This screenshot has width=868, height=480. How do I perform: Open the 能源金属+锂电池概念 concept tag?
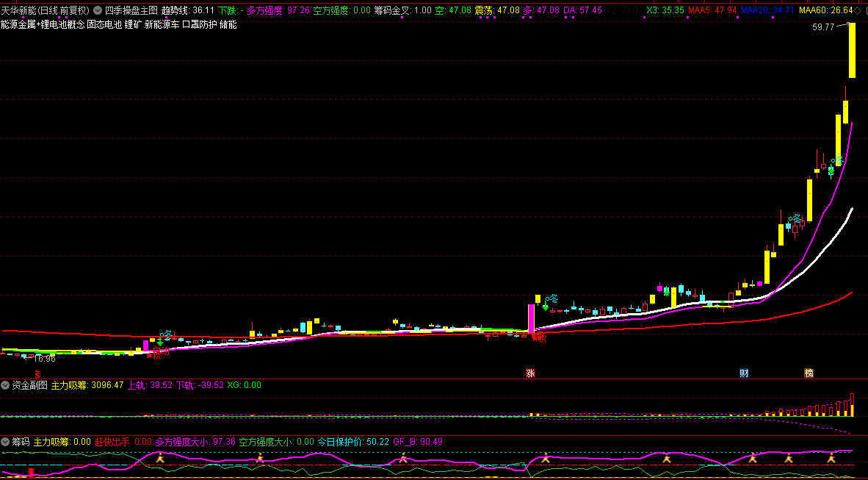[x=43, y=24]
